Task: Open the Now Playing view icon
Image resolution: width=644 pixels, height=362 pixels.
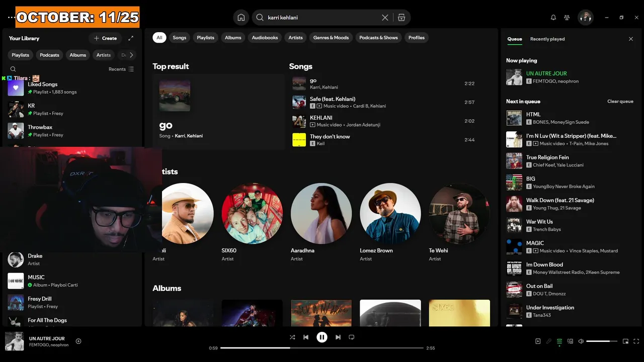Action: pyautogui.click(x=538, y=341)
